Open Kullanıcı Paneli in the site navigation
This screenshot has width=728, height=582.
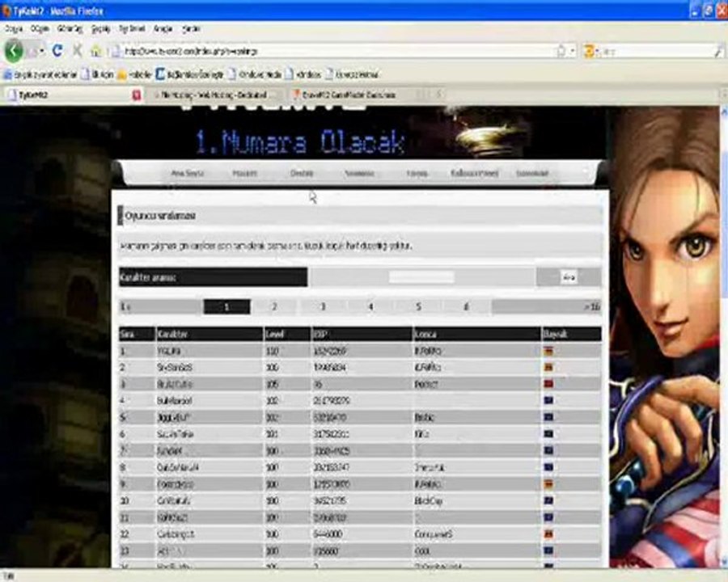[475, 173]
